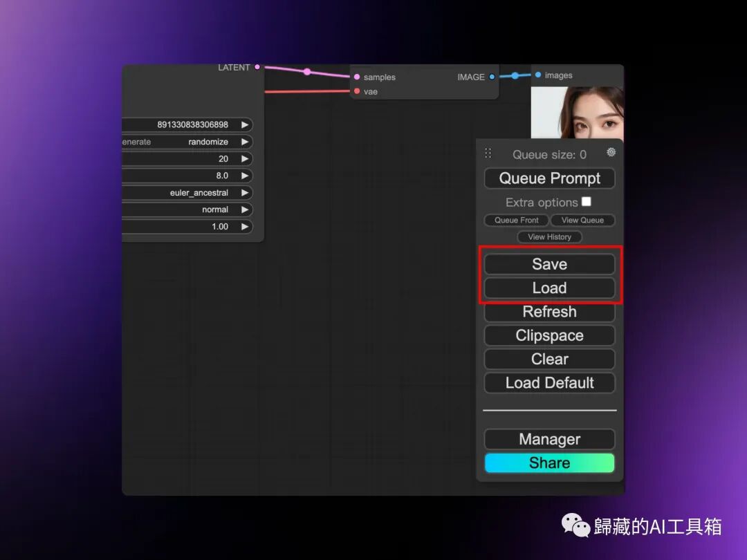The image size is (747, 560).
Task: Clear the workflow with the Clear button
Action: (549, 359)
